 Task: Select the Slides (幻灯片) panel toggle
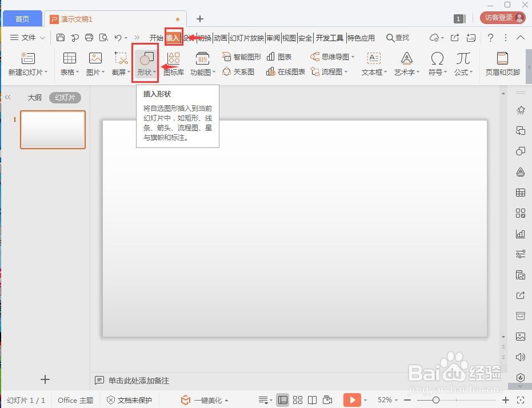[65, 98]
